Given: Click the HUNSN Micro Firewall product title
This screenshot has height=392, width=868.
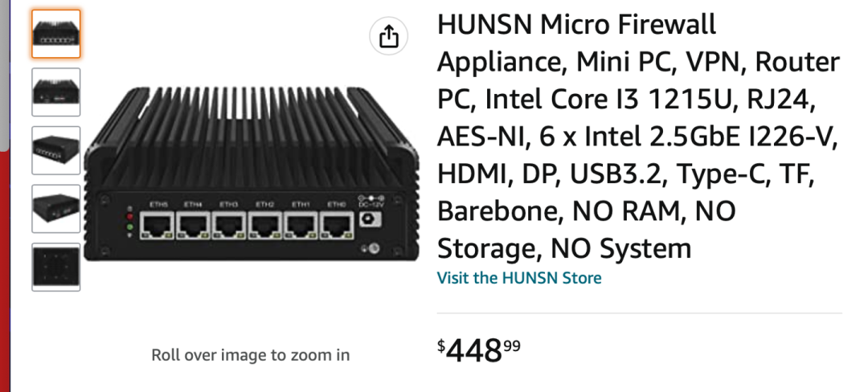Looking at the screenshot, I should 638,137.
